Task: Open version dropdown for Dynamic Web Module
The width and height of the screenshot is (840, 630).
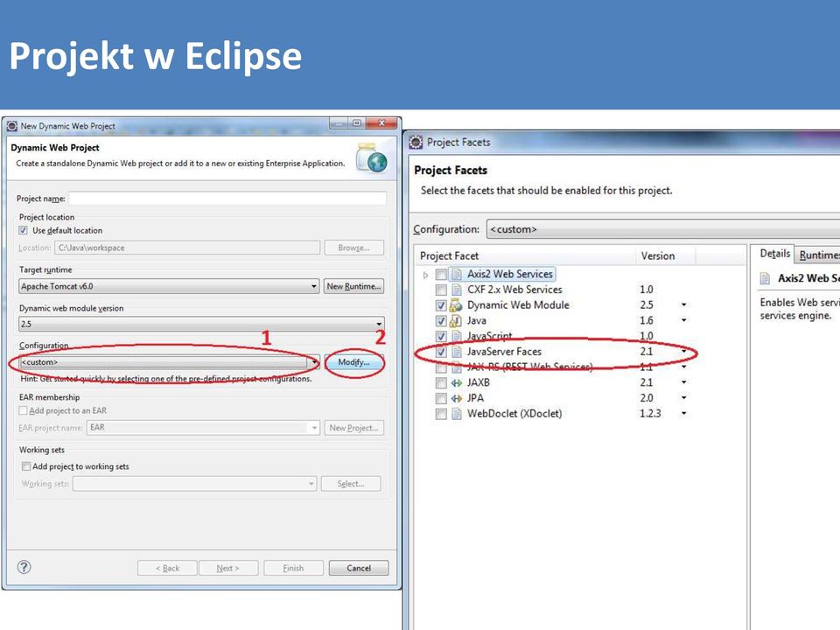Action: pyautogui.click(x=683, y=304)
